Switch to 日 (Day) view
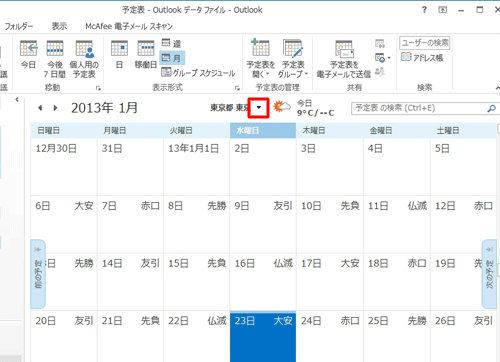The image size is (500, 362). pyautogui.click(x=119, y=54)
